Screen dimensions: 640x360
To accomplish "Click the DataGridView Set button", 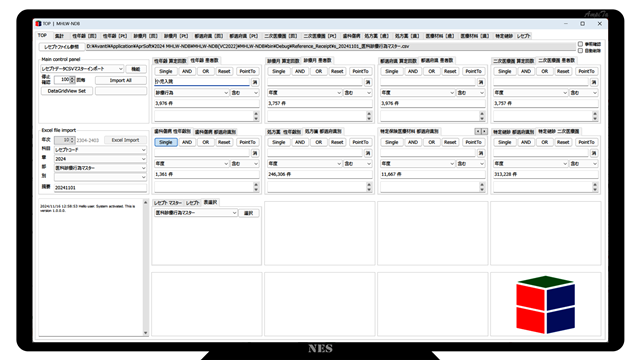I will tap(67, 91).
